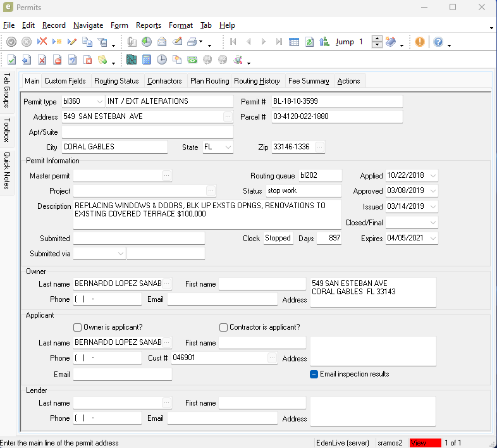Screen dimensions: 497x448
Task: Open the calculator toolbar icon
Action: (147, 60)
